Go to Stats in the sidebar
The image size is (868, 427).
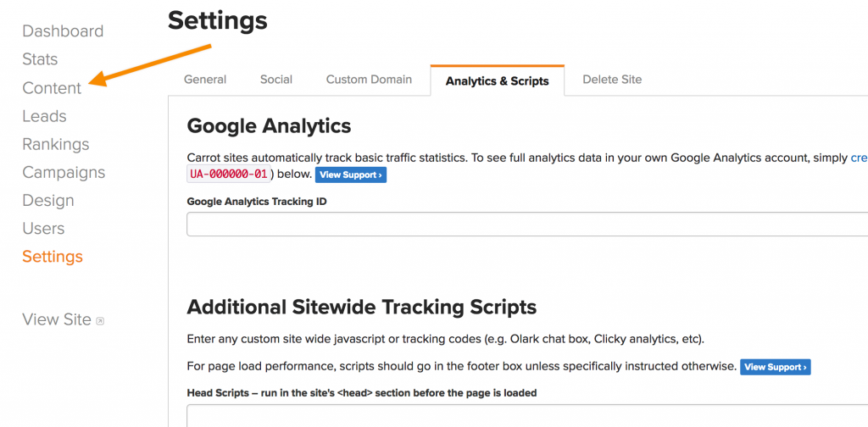coord(40,59)
